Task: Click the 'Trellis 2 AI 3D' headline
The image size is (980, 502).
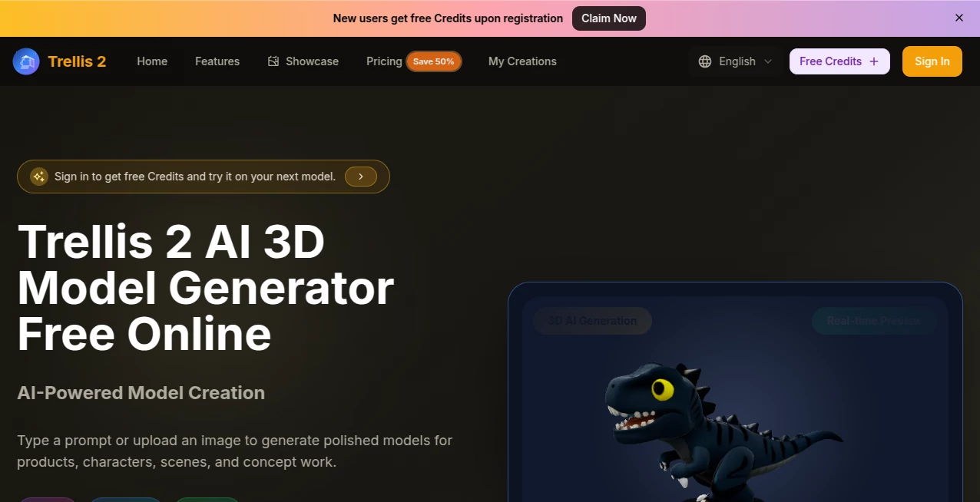Action: tap(171, 242)
